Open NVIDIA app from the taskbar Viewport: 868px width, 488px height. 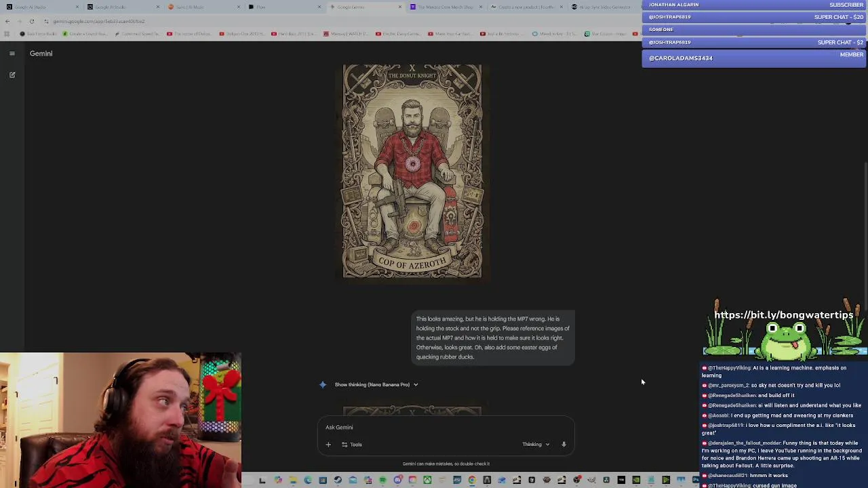coord(635,480)
